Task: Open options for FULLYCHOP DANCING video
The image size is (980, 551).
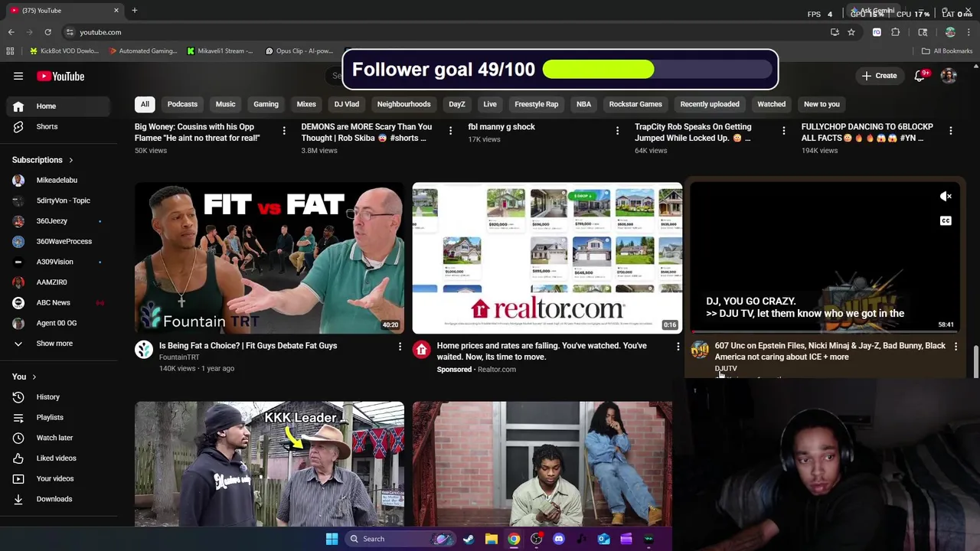Action: [x=950, y=131]
